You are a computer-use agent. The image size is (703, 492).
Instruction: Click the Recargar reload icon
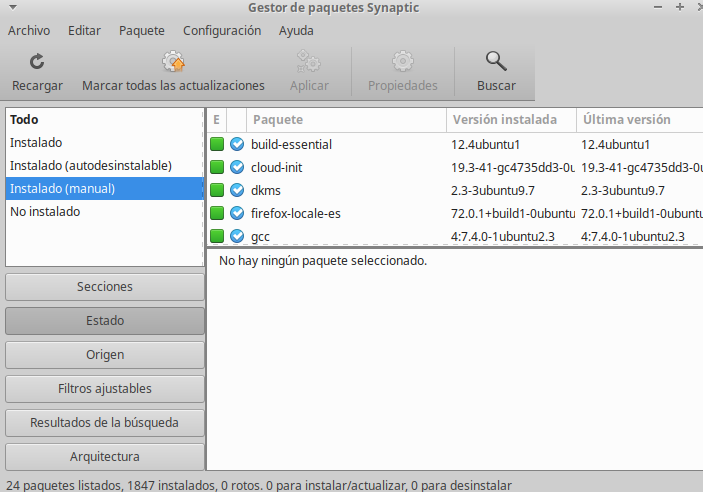pyautogui.click(x=37, y=61)
